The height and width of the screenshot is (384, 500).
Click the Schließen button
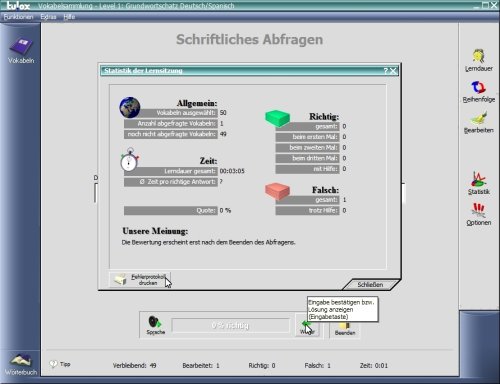click(x=370, y=285)
